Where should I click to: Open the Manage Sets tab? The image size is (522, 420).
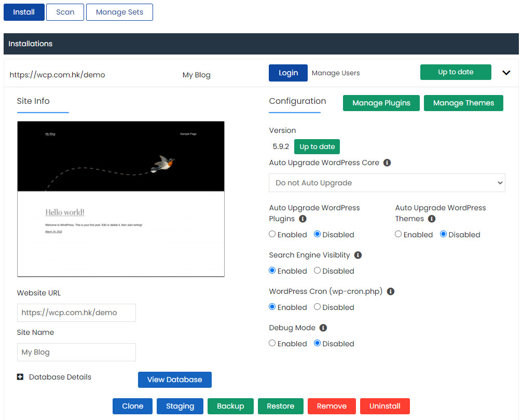pos(119,12)
